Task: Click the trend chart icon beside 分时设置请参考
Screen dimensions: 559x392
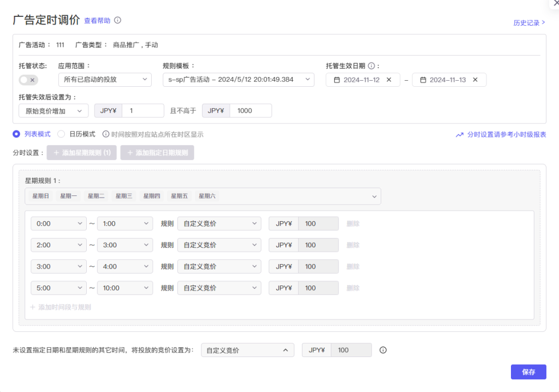Action: (x=460, y=135)
